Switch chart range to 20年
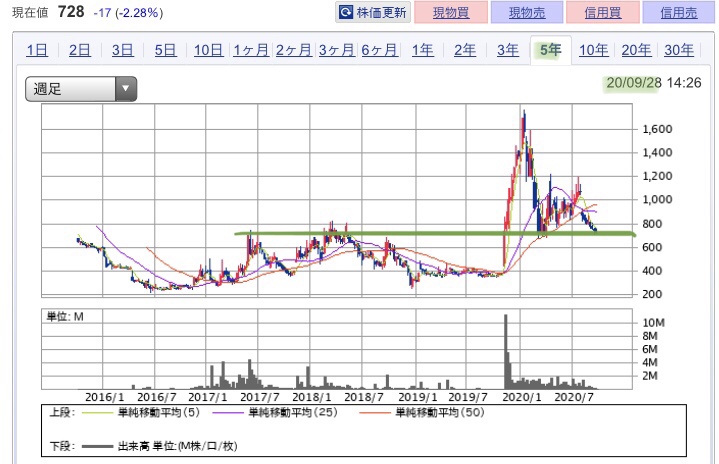The height and width of the screenshot is (464, 719). (x=636, y=50)
